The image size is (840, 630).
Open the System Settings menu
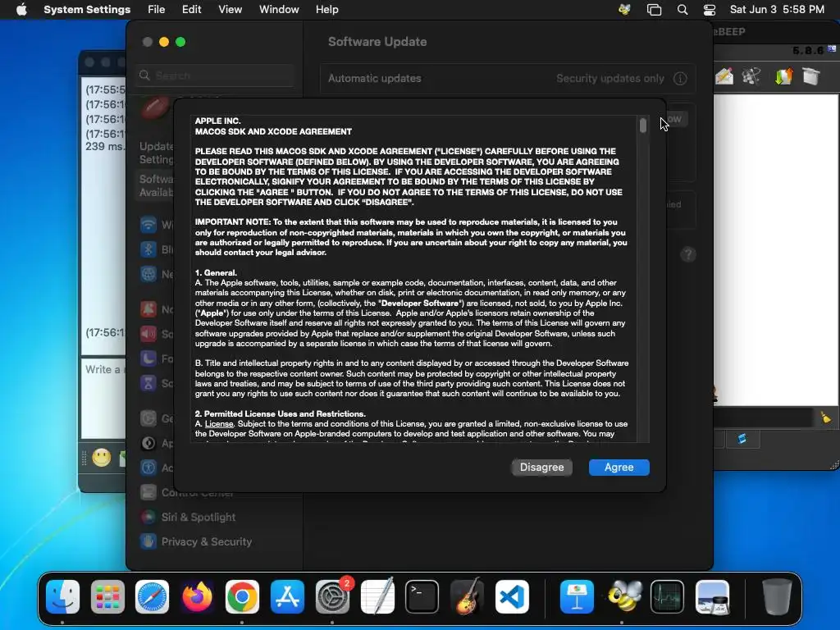pyautogui.click(x=87, y=10)
